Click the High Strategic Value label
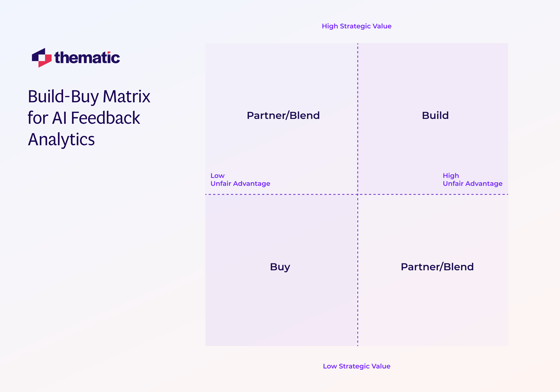This screenshot has height=392, width=560. [x=357, y=26]
